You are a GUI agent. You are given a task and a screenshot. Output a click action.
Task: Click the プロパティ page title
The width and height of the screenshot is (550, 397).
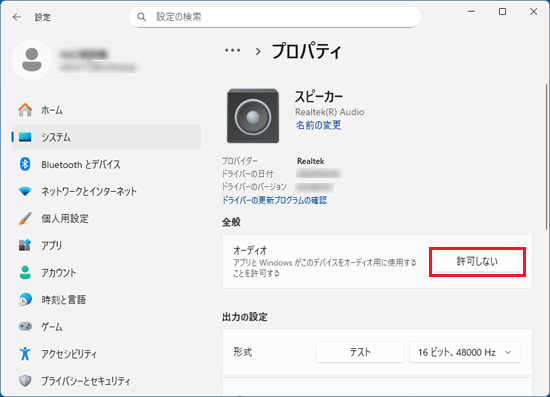[306, 51]
